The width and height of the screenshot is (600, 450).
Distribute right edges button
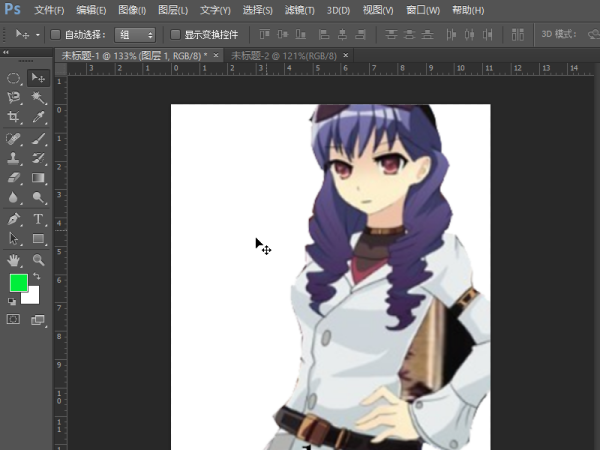pyautogui.click(x=488, y=34)
